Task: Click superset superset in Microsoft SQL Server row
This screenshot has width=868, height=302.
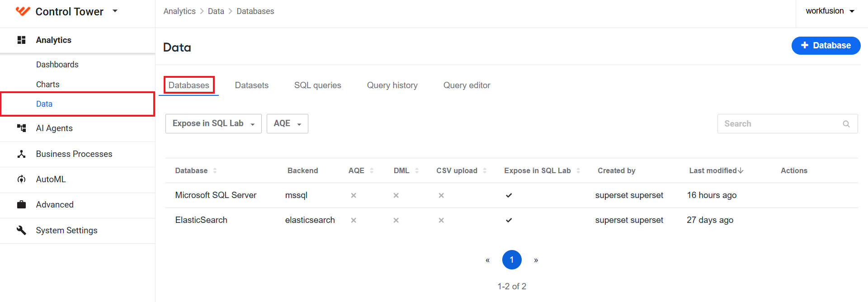Action: 629,195
